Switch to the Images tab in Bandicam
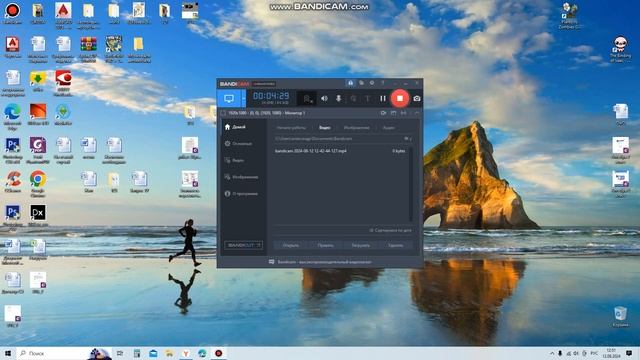Screen dimensions: 640x360 click(x=357, y=128)
